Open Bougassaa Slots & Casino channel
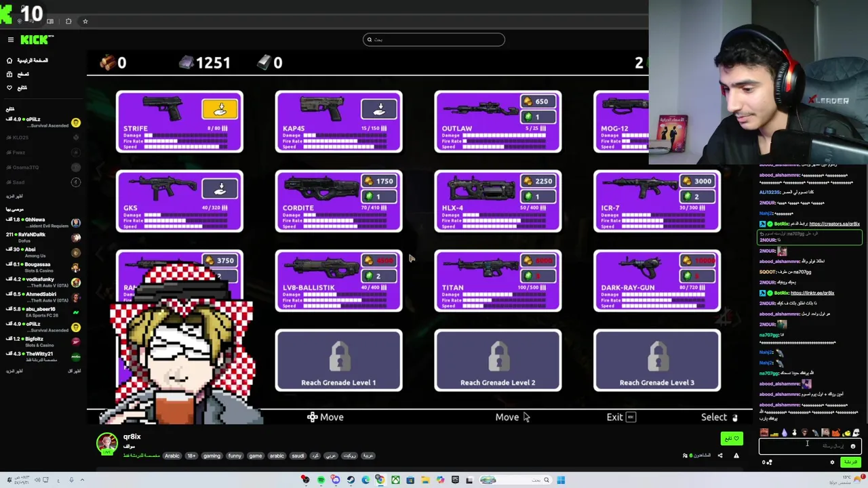The height and width of the screenshot is (488, 868). 42,267
